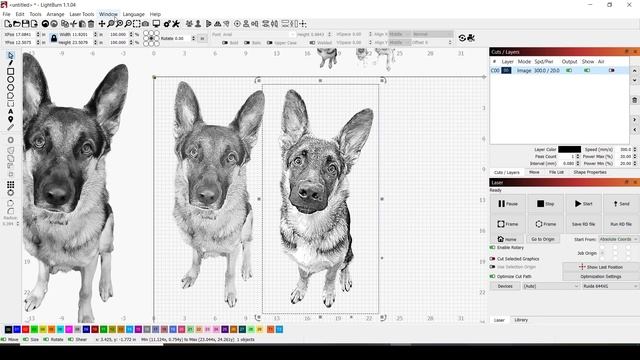
Task: Click the Go to Origin button
Action: [542, 239]
